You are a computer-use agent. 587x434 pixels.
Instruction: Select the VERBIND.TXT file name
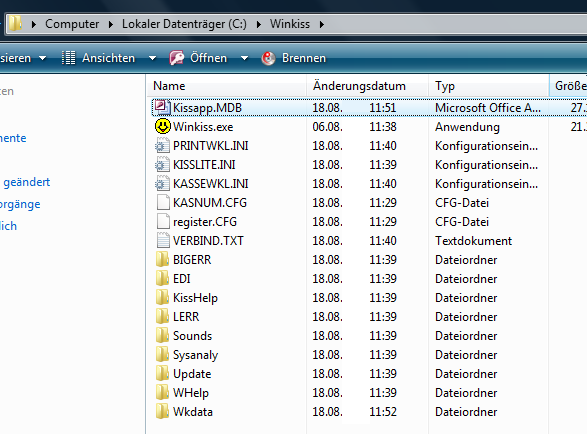click(208, 241)
